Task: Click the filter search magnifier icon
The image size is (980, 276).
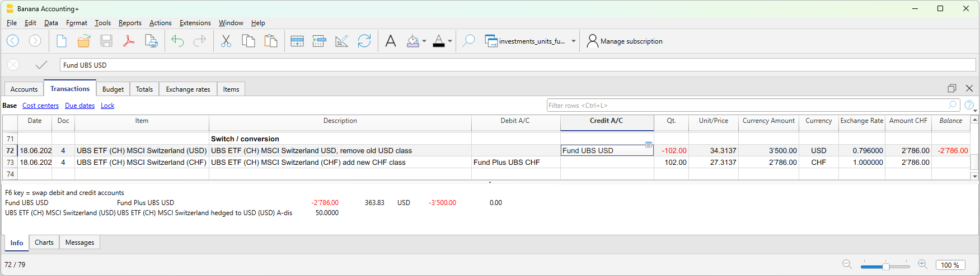Action: pos(953,105)
